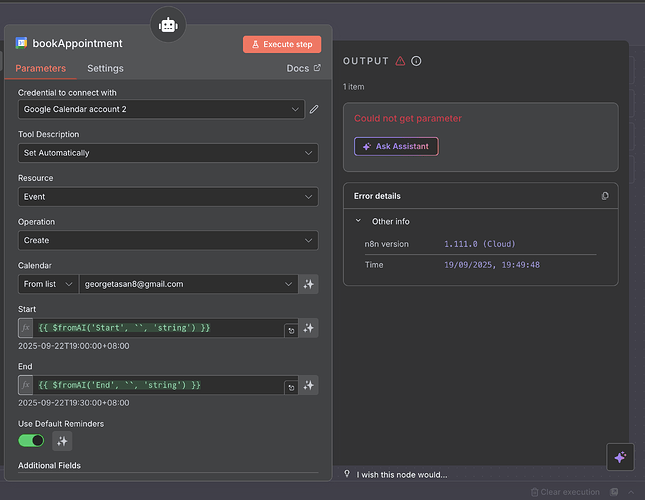Screen dimensions: 645x500
Task: Switch to the Parameters tab
Action: (40, 68)
